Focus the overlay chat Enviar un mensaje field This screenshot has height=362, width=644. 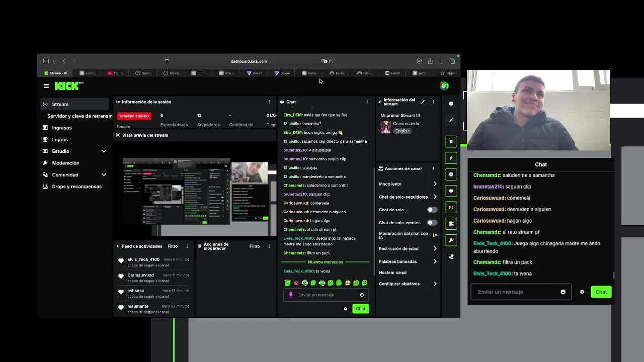coord(521,292)
